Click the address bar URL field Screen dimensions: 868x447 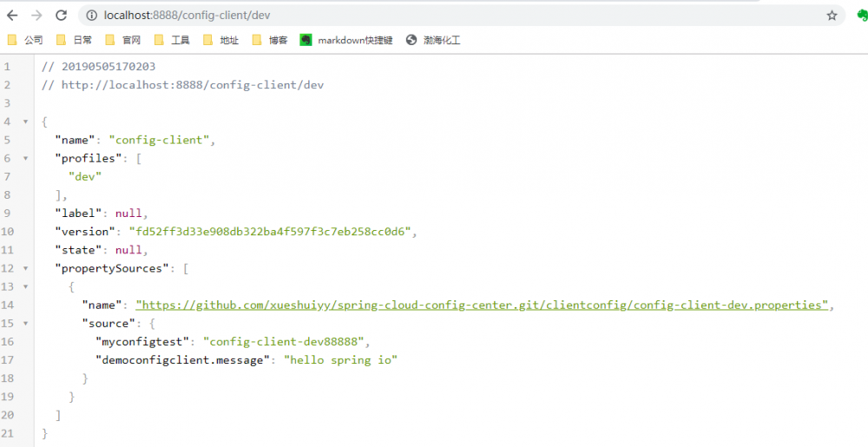pos(463,16)
